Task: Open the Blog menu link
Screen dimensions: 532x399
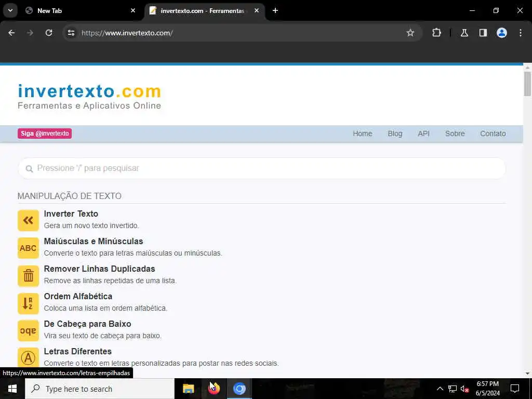Action: click(x=395, y=134)
